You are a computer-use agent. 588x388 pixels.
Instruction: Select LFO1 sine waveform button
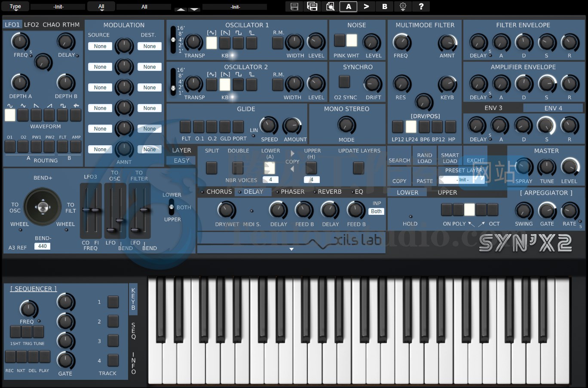tap(10, 115)
